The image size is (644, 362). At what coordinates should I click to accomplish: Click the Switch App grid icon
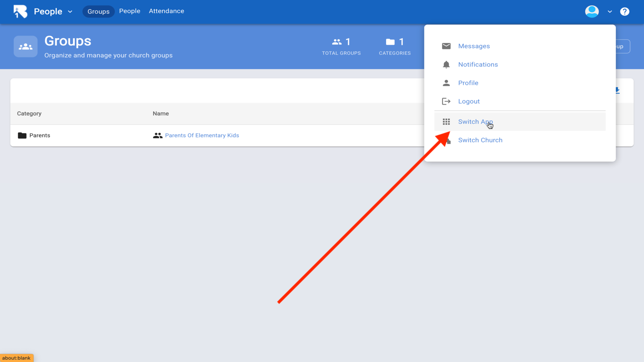(x=446, y=122)
